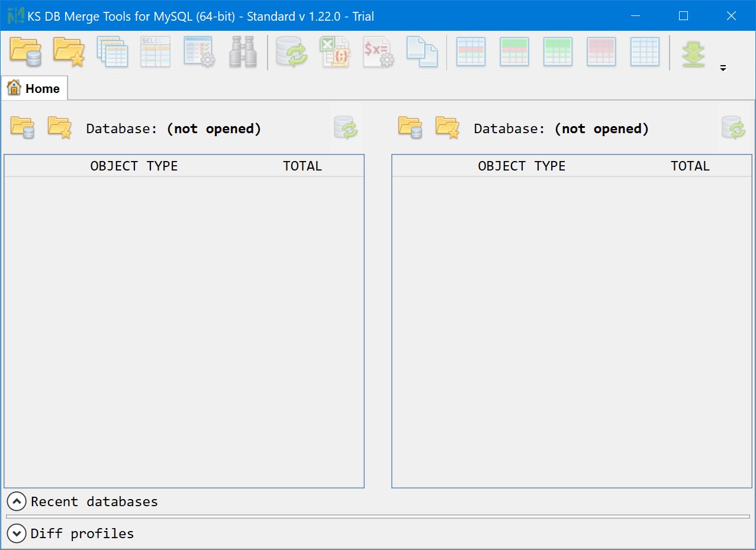Image resolution: width=756 pixels, height=550 pixels.
Task: Click the first table icon with red-green rows
Action: (471, 52)
